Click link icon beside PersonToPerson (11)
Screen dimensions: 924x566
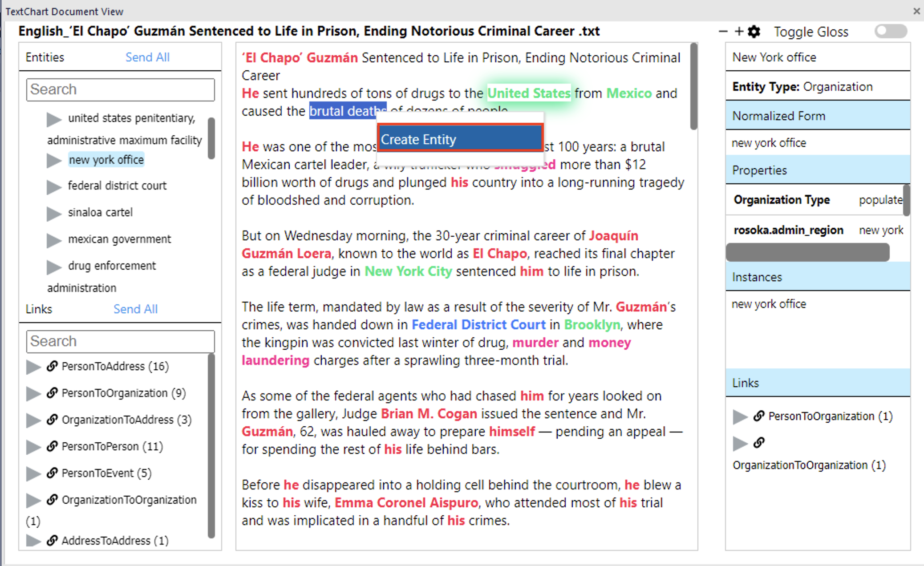[x=52, y=446]
